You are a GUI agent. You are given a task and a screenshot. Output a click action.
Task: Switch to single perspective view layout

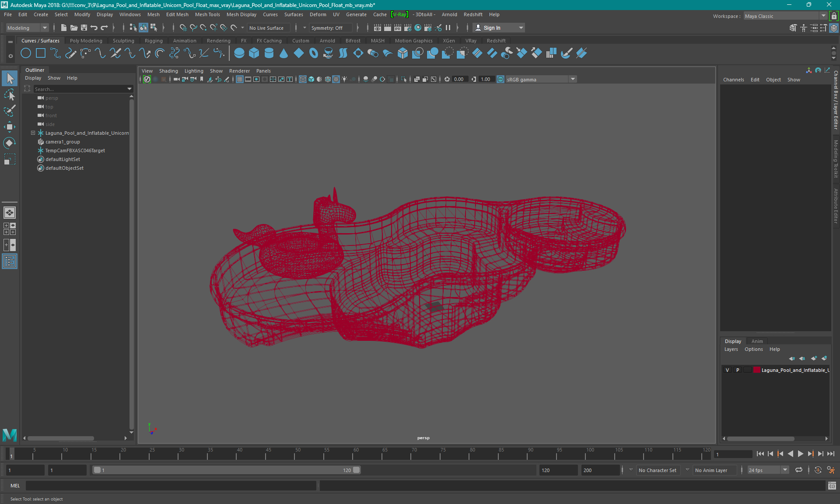[10, 213]
